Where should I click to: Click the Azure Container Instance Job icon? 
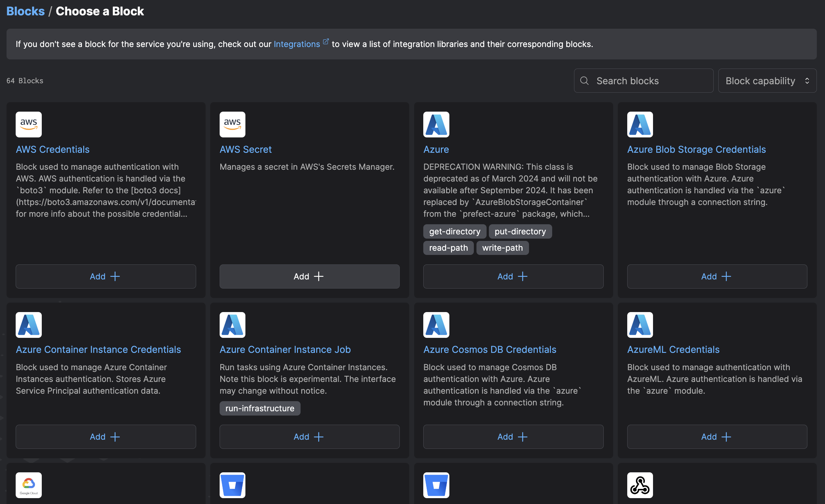(x=232, y=325)
